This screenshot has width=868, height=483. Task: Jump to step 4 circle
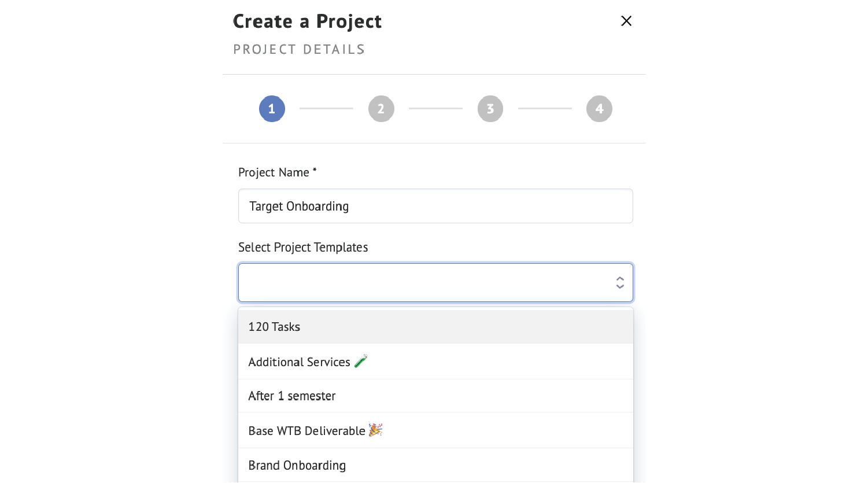coord(599,109)
